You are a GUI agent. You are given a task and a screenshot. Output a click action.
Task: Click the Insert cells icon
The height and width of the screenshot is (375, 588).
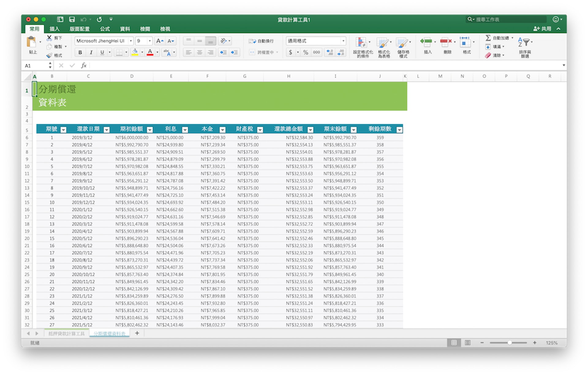tap(427, 42)
